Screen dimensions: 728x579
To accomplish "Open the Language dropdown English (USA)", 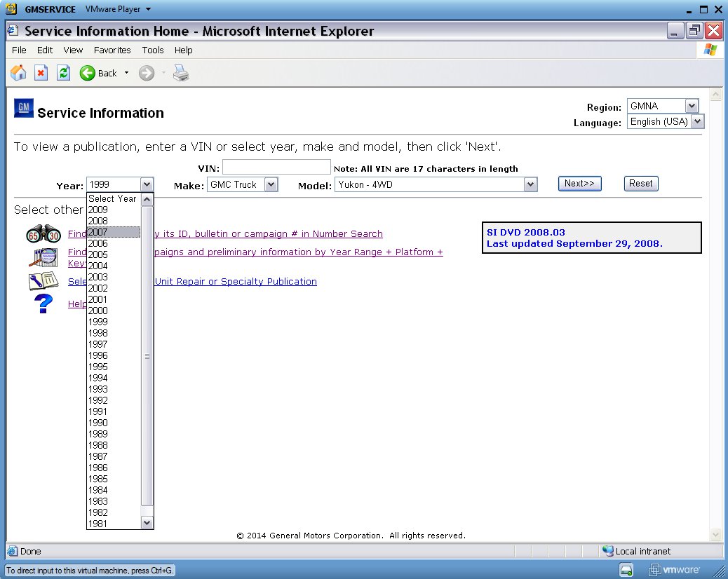I will tap(666, 121).
